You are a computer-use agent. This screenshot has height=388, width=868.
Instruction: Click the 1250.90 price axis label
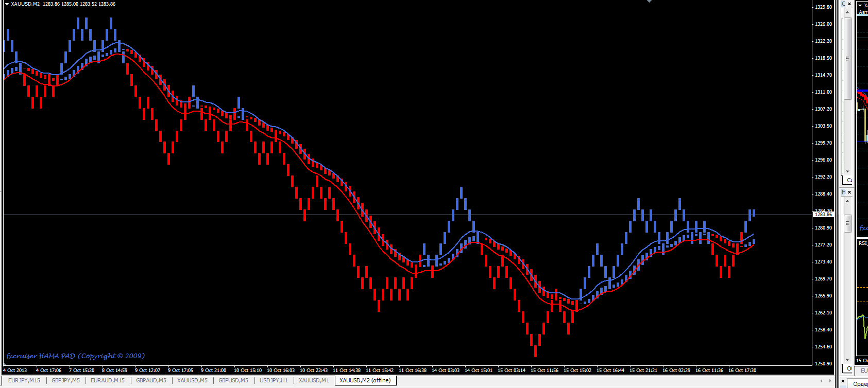[x=823, y=363]
